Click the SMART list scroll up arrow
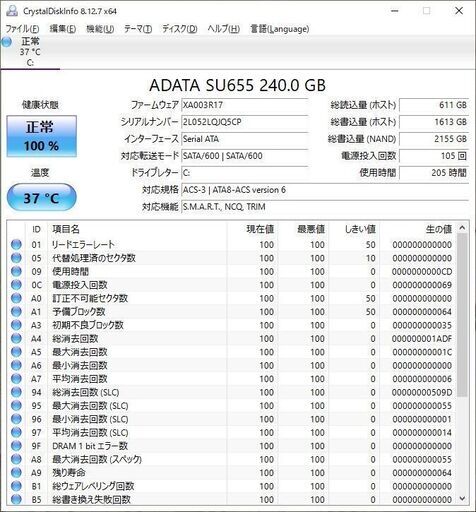 462,228
